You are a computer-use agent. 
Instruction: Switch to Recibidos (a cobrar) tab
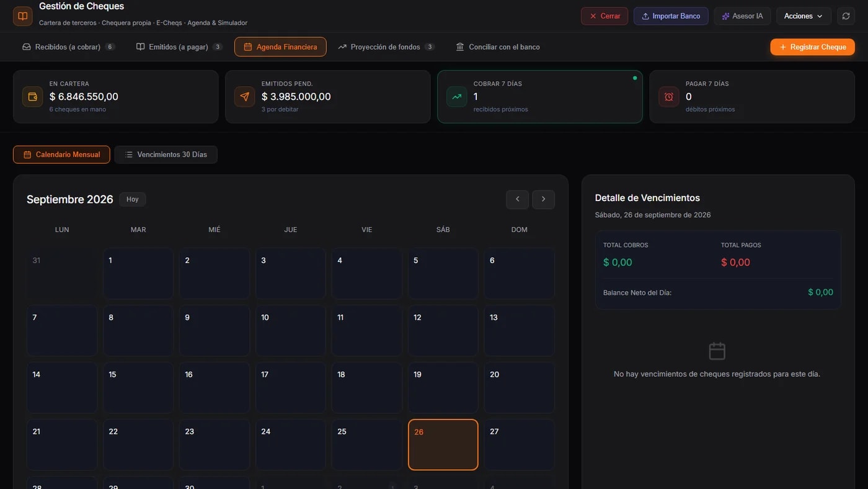[x=68, y=47]
